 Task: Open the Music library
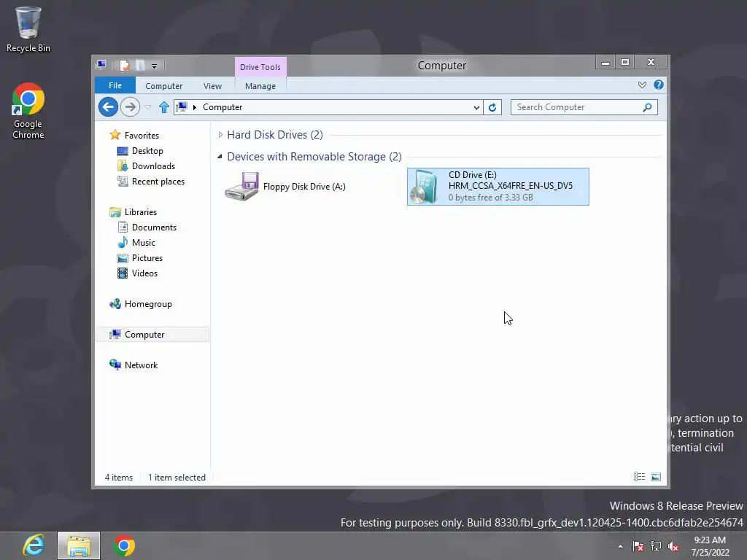pos(144,242)
